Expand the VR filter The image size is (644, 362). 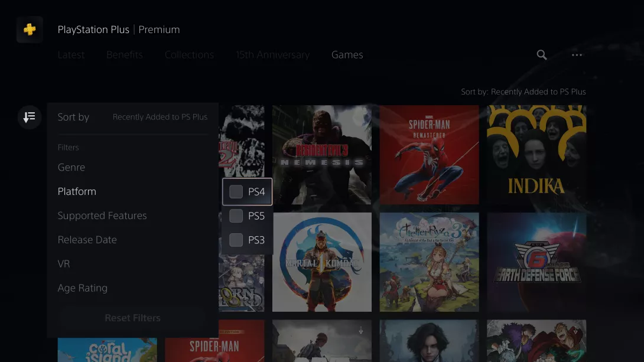[x=64, y=263]
